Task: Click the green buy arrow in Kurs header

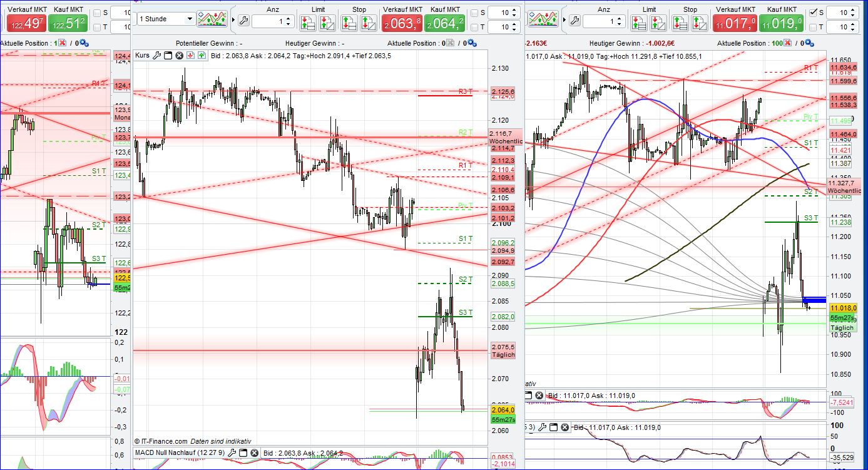Action: pyautogui.click(x=202, y=55)
